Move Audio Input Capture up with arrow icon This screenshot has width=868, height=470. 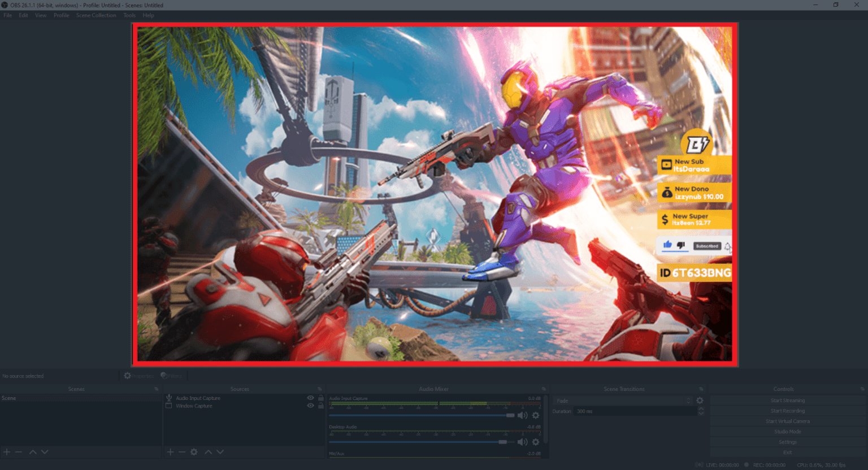[209, 451]
